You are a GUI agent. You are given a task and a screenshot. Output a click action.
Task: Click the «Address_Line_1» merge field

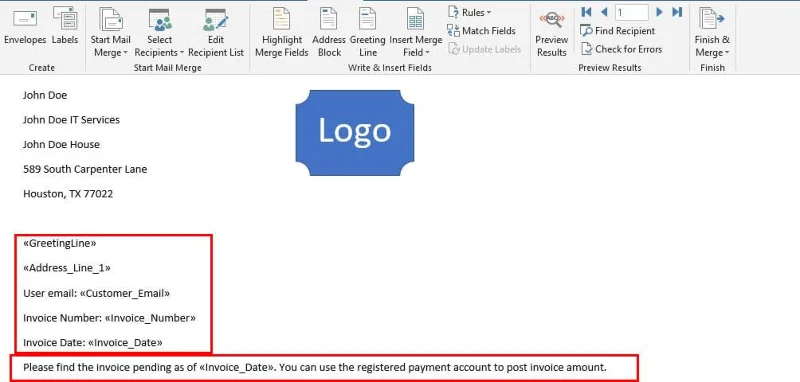click(67, 268)
